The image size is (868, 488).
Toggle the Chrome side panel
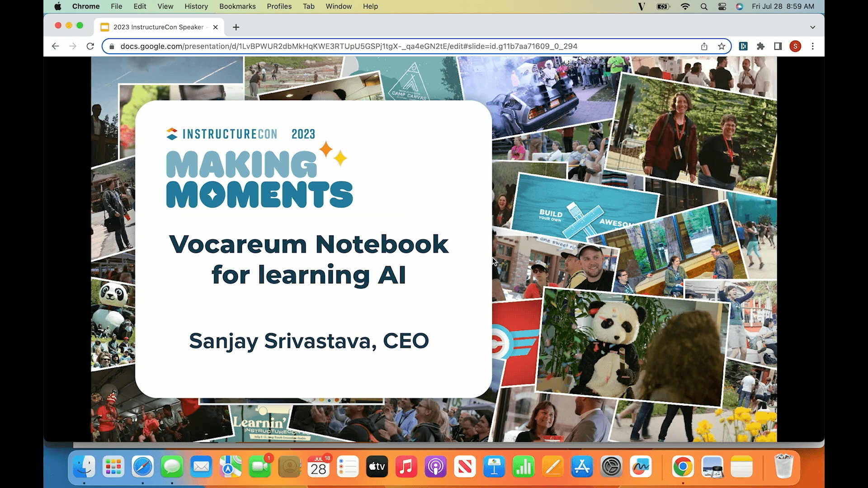pos(778,46)
